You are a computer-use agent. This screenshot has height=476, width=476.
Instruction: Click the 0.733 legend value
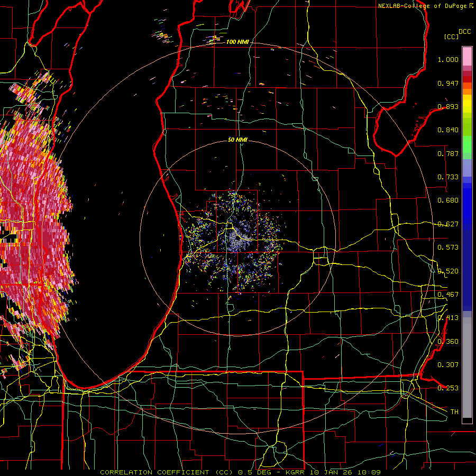[448, 177]
